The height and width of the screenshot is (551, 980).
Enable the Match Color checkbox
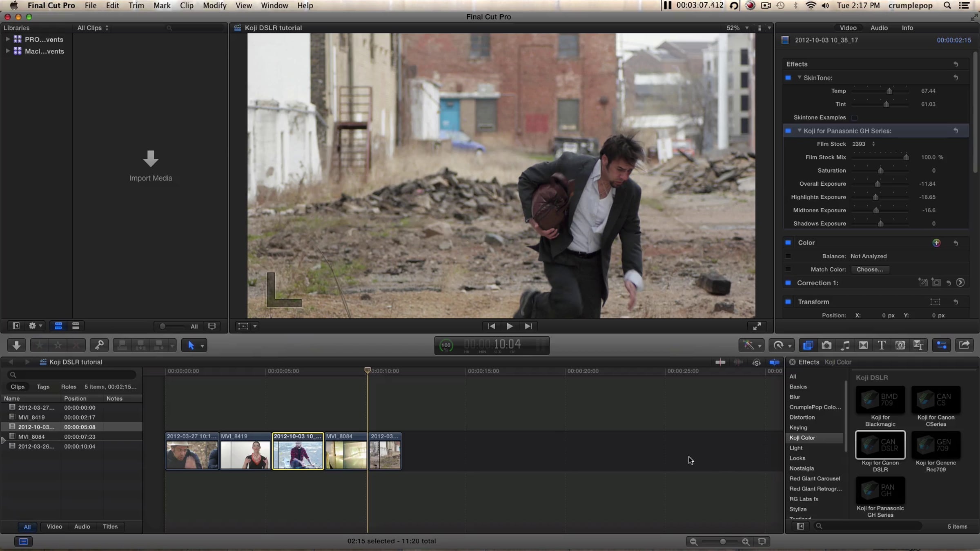point(788,269)
